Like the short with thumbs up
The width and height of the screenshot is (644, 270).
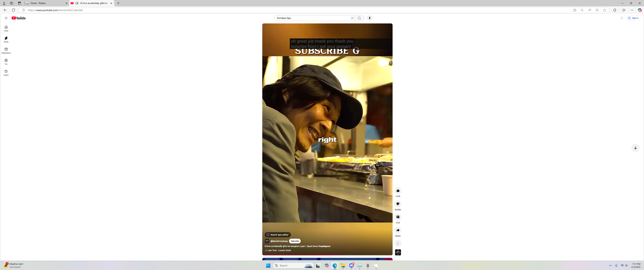pyautogui.click(x=398, y=191)
